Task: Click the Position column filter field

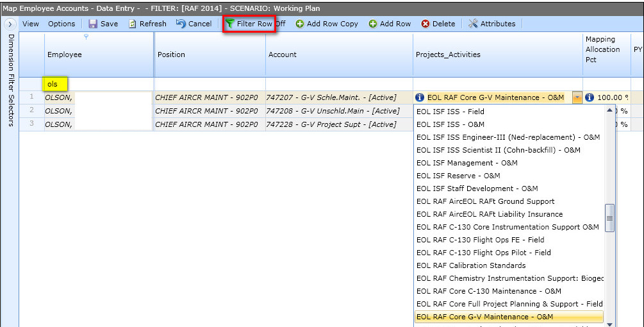Action: click(210, 84)
